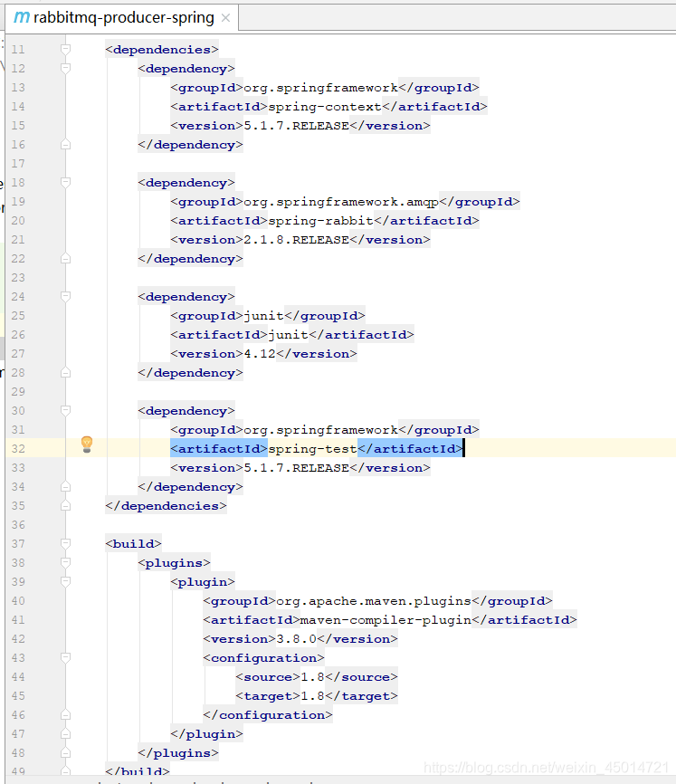Click highlighted closing </artifactId> tag on line 32
The height and width of the screenshot is (784, 676).
click(x=410, y=448)
